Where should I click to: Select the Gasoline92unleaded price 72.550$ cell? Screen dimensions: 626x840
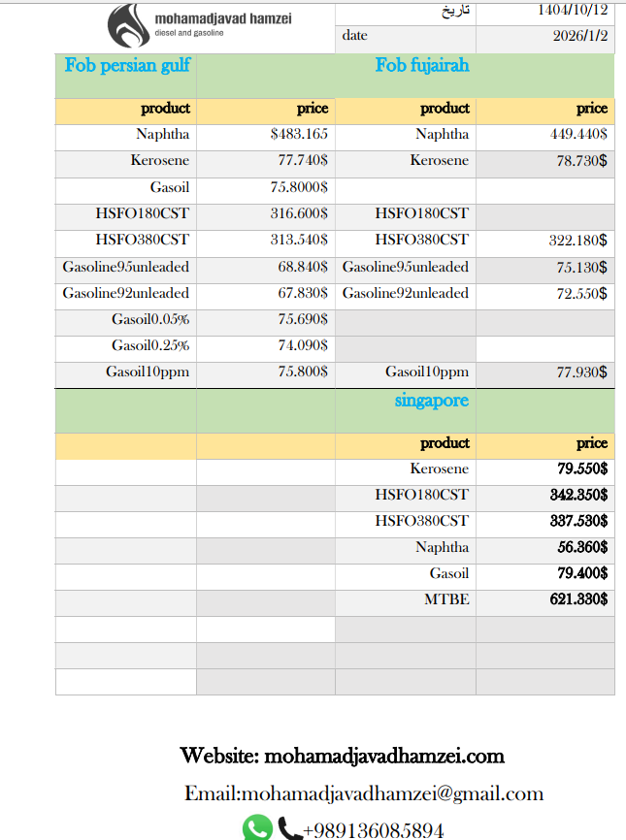(581, 293)
